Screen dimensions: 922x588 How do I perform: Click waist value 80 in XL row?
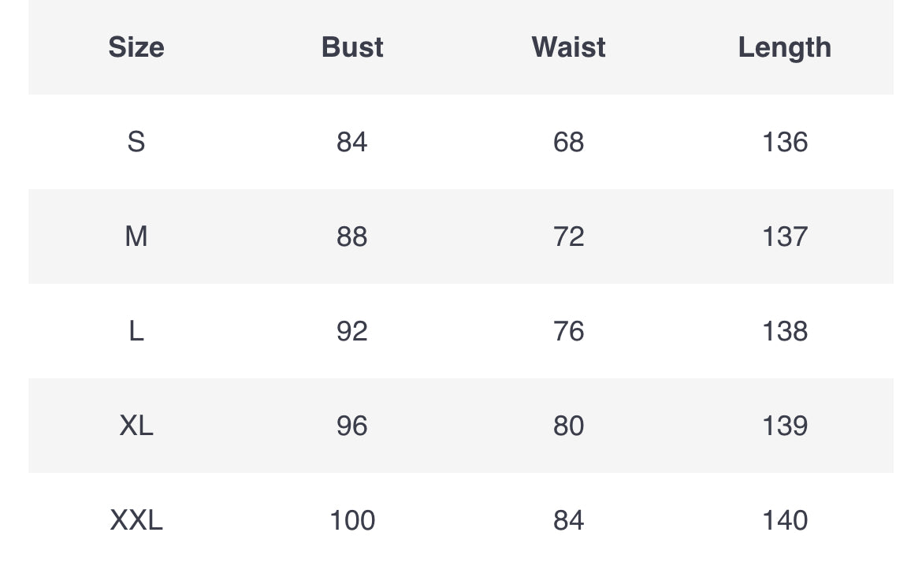pyautogui.click(x=569, y=425)
